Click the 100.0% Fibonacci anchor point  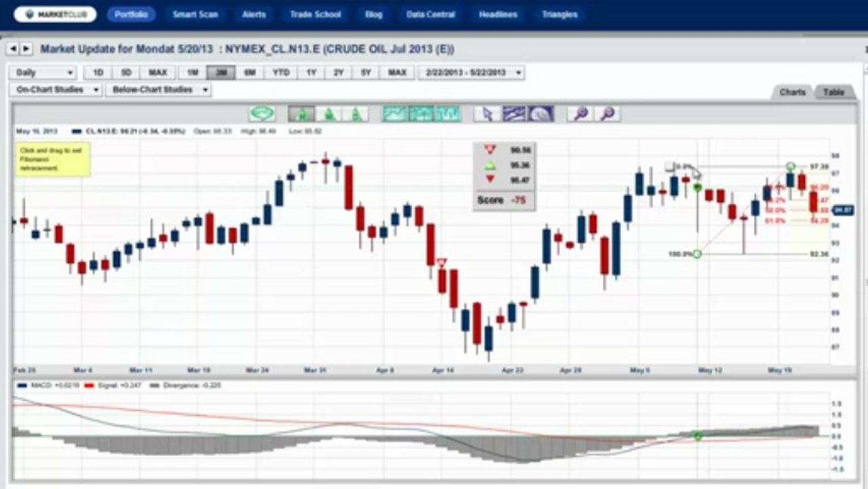(x=697, y=254)
